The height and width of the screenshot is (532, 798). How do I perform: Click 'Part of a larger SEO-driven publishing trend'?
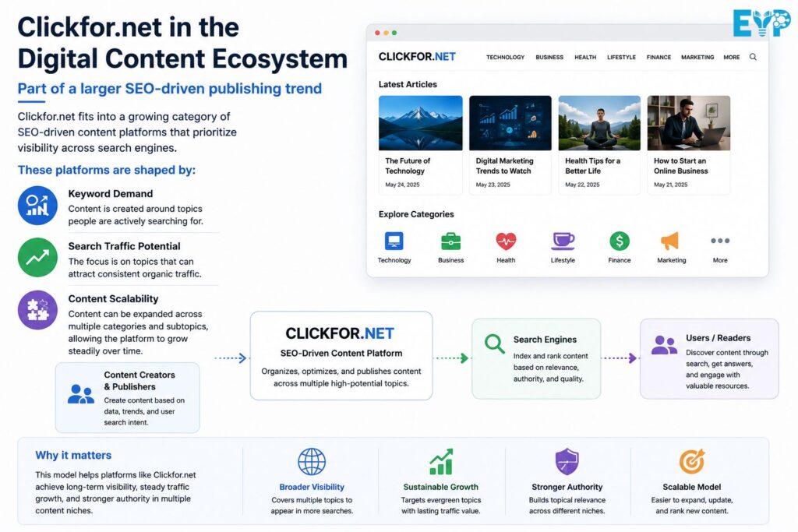[169, 89]
